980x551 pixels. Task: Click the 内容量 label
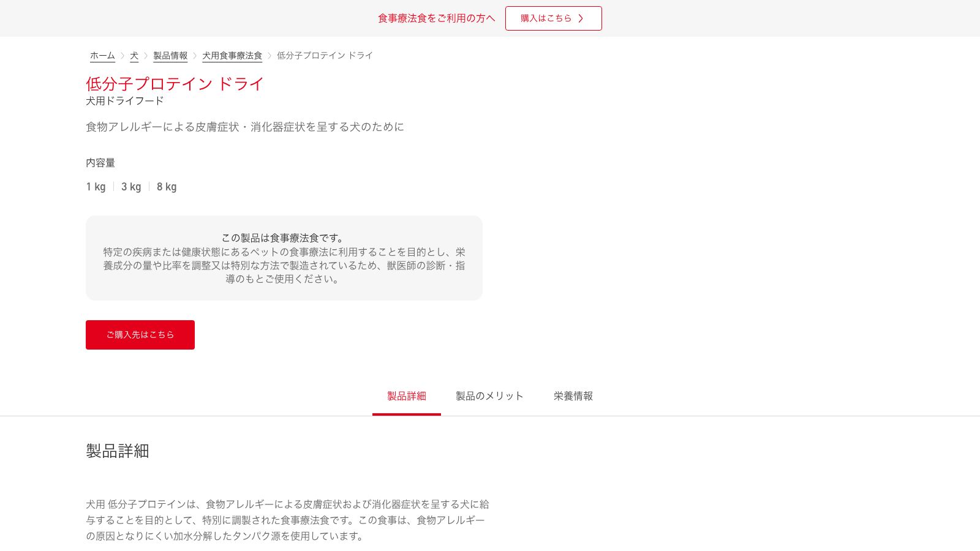coord(100,163)
